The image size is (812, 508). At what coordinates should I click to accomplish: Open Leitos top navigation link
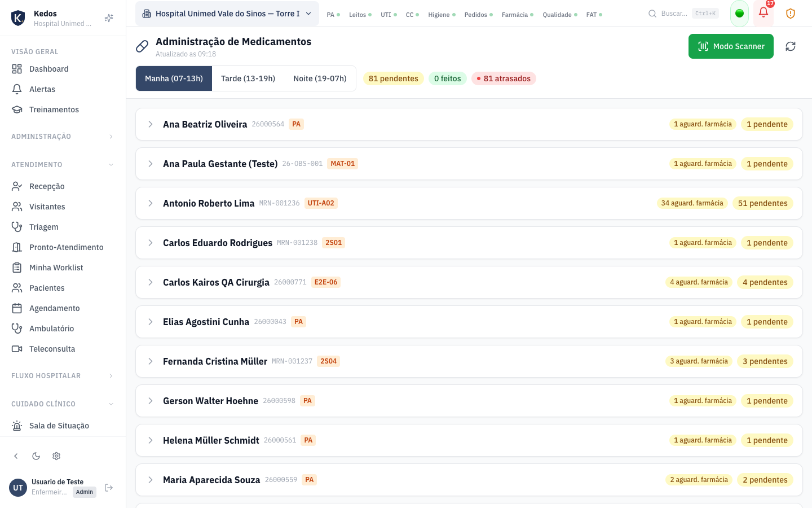tap(360, 15)
